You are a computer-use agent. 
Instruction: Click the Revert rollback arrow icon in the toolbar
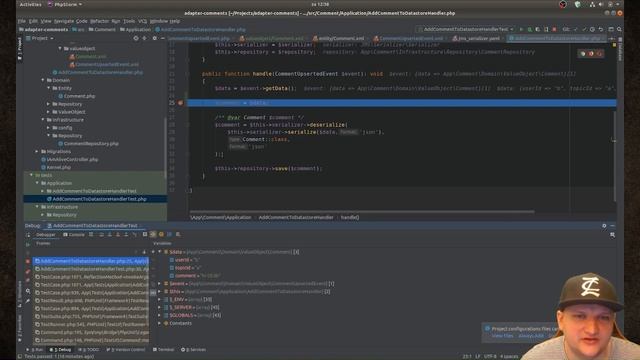[x=601, y=29]
